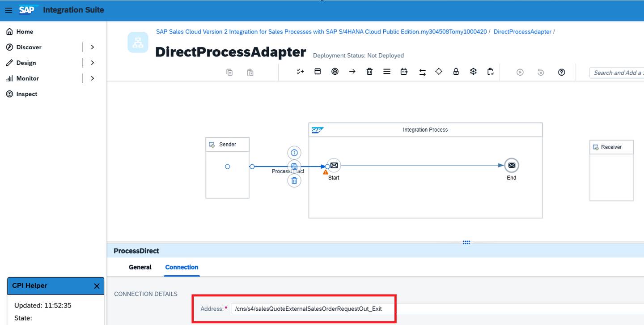Click the clear simulation icon
Image resolution: width=644 pixels, height=325 pixels.
pos(541,72)
